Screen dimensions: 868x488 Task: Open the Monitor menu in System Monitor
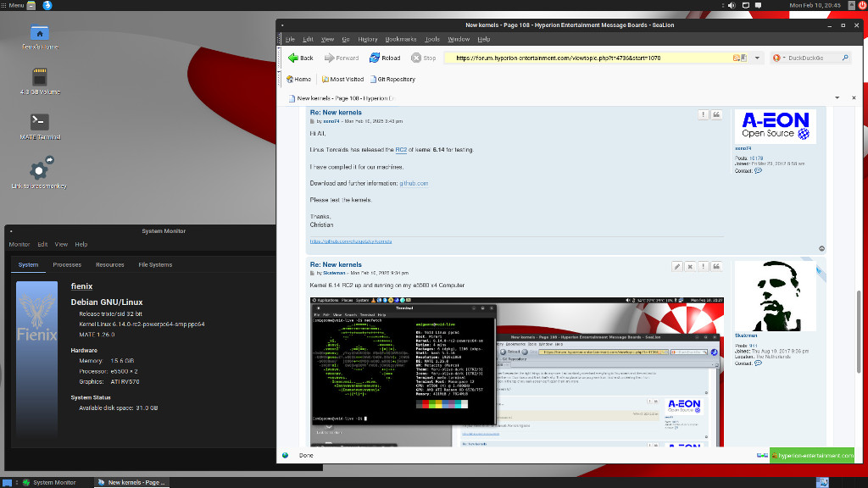19,244
